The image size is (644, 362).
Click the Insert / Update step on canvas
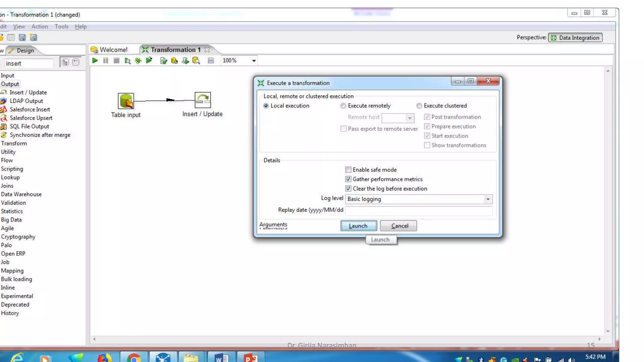[x=203, y=100]
